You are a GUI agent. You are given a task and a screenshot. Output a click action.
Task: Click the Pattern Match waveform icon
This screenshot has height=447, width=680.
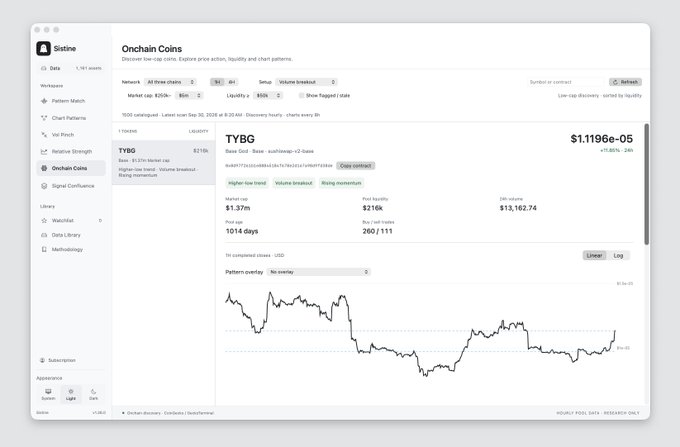pyautogui.click(x=44, y=101)
